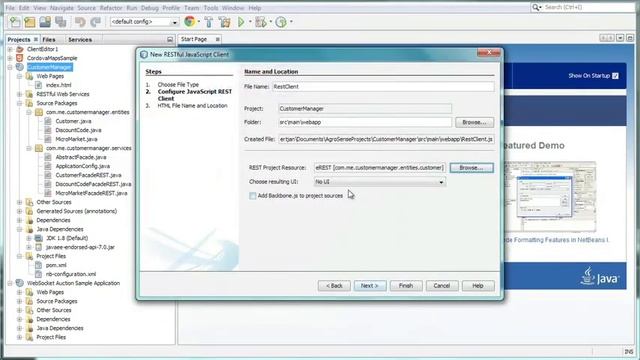
Task: Open the Refactor menu
Action: coord(111,8)
